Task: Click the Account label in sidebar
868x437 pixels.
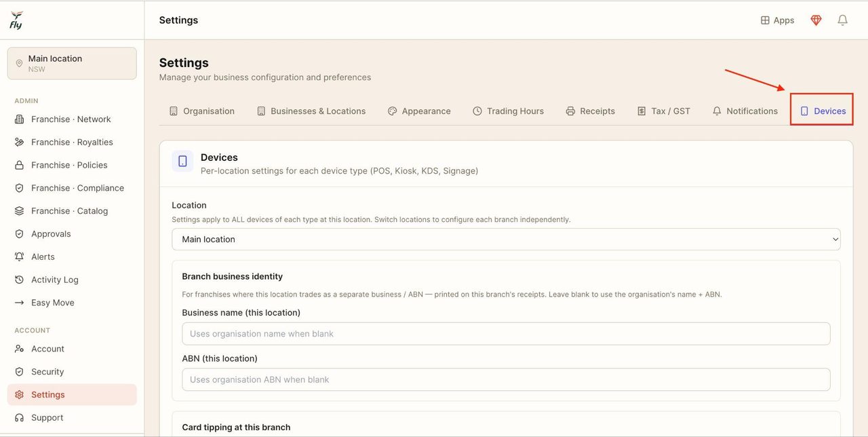Action: coord(47,349)
